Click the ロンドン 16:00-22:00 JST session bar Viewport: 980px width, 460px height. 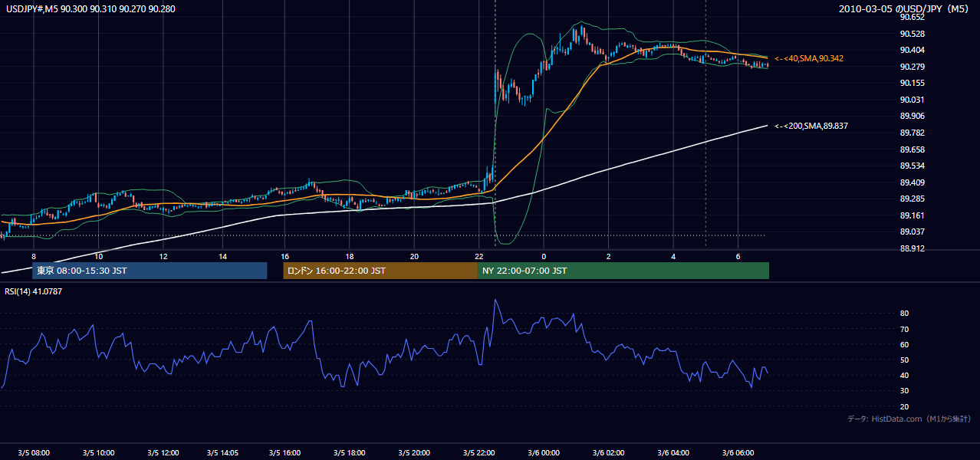coord(380,271)
